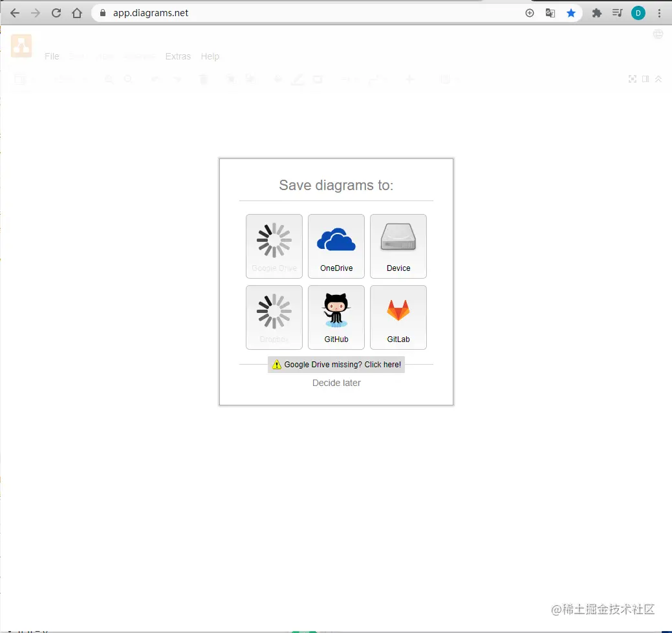Screen dimensions: 672x633
Task: Click the diagrams.net logo
Action: pyautogui.click(x=21, y=46)
